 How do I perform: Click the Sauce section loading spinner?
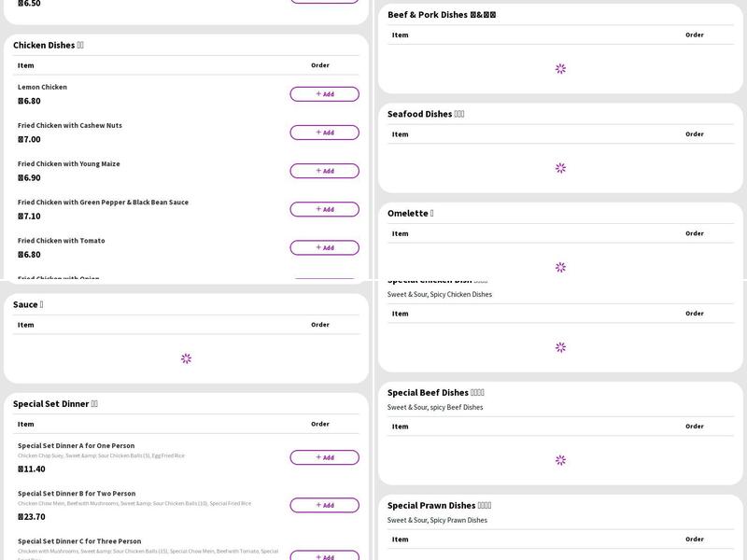coord(186,358)
